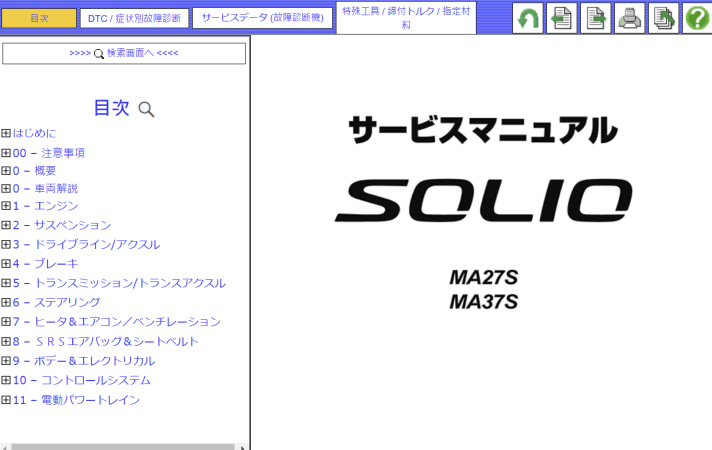The width and height of the screenshot is (712, 450).
Task: Open the 6 – ステアリング link
Action: pyautogui.click(x=56, y=302)
